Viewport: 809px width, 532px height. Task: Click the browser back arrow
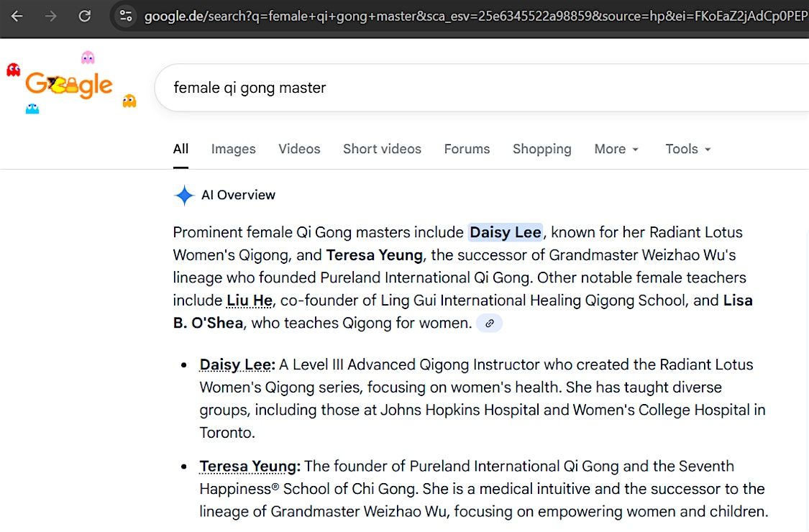[17, 16]
